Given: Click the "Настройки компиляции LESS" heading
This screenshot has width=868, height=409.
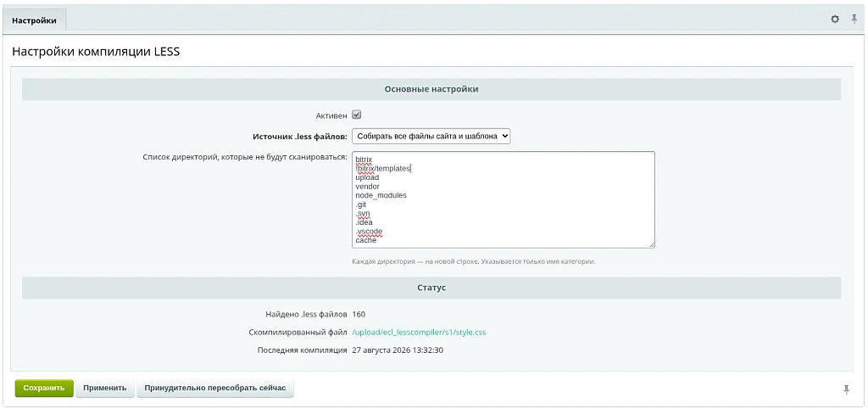Looking at the screenshot, I should [96, 52].
